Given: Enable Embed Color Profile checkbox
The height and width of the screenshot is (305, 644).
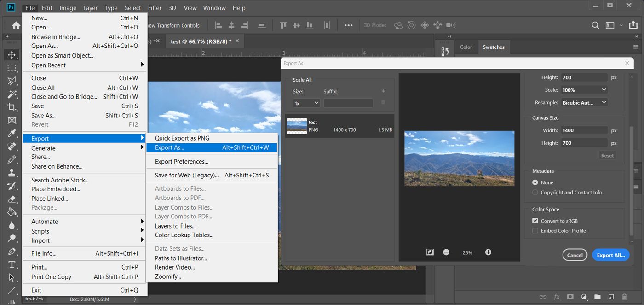Looking at the screenshot, I should click(535, 231).
